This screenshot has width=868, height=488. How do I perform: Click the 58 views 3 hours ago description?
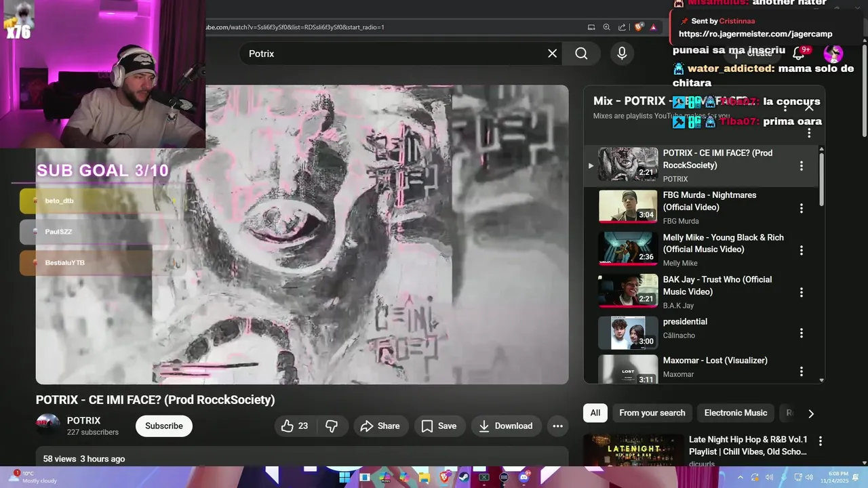[84, 459]
